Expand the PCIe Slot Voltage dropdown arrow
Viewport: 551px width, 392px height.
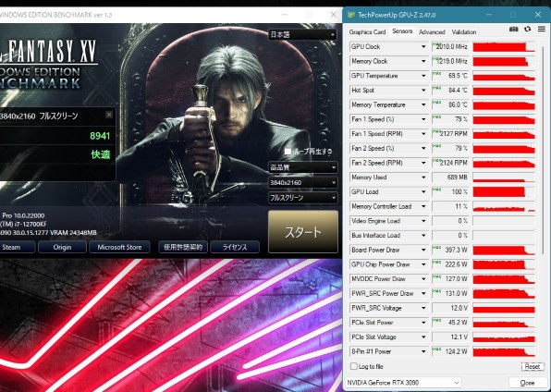[423, 337]
